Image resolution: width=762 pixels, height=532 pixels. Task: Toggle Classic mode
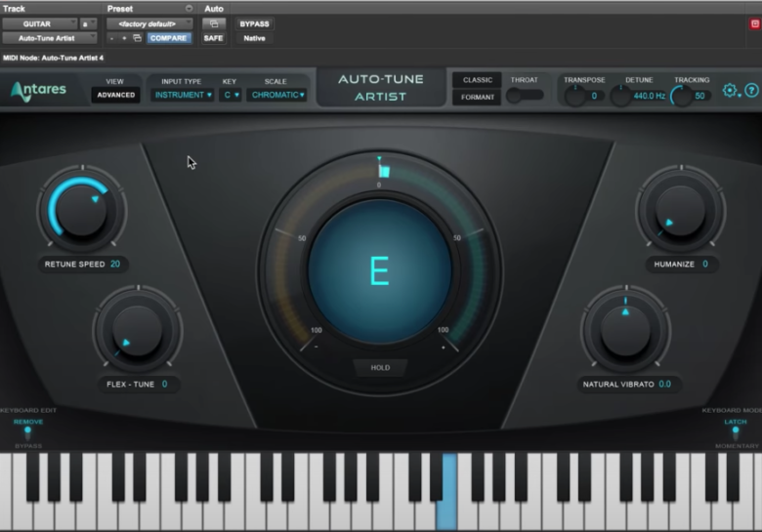click(x=477, y=80)
